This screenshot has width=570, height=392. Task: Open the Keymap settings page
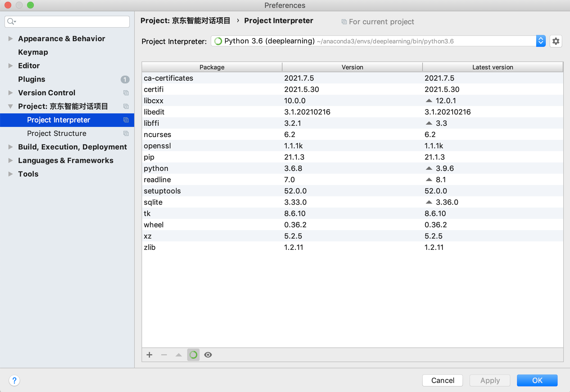[33, 52]
